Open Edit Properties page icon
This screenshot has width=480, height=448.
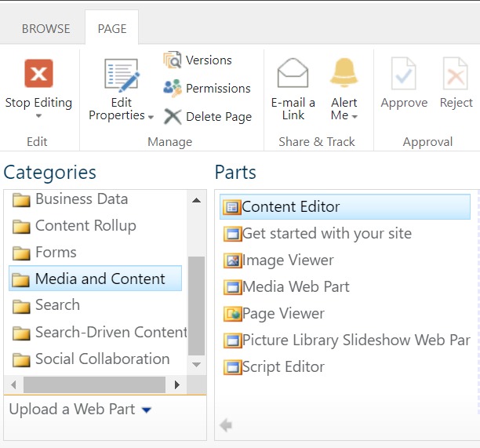tap(122, 75)
